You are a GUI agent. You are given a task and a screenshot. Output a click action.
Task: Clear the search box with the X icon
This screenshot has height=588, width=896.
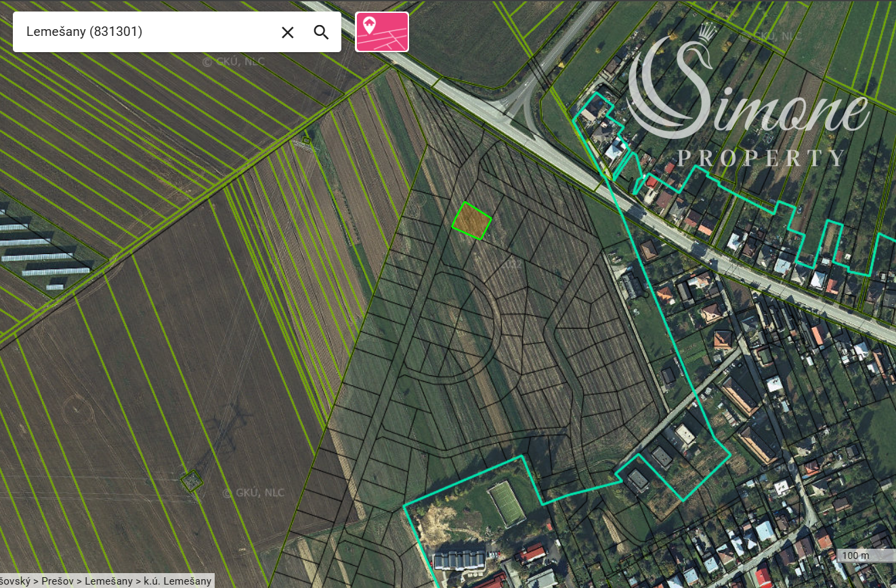pos(288,32)
